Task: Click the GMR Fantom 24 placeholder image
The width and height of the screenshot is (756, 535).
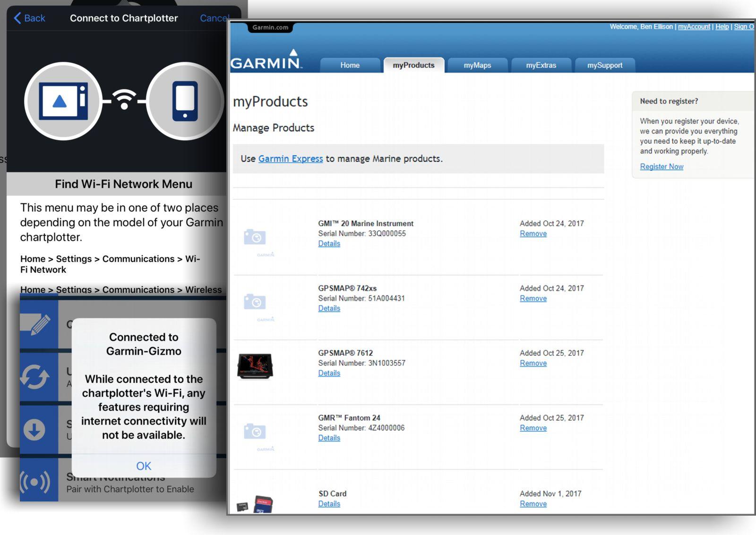Action: pyautogui.click(x=255, y=431)
